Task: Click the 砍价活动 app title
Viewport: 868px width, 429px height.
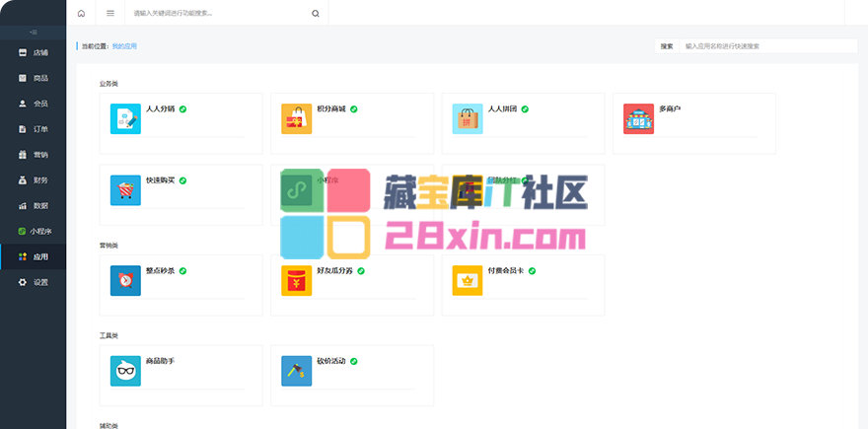Action: coord(331,361)
